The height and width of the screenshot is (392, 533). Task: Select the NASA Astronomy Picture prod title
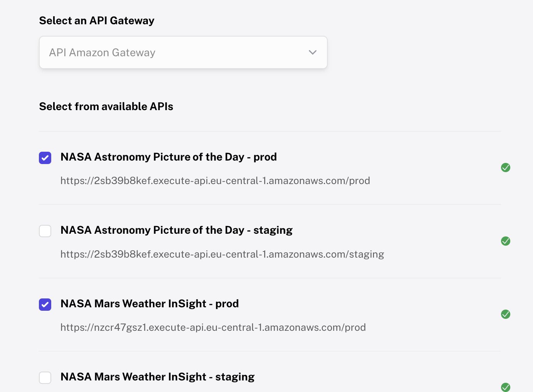[169, 157]
